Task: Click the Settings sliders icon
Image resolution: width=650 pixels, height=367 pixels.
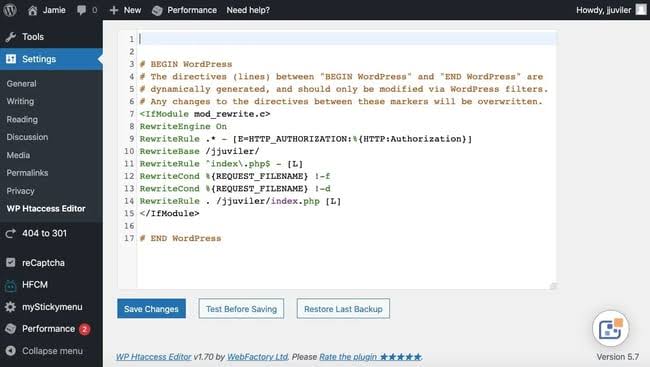Action: point(11,59)
